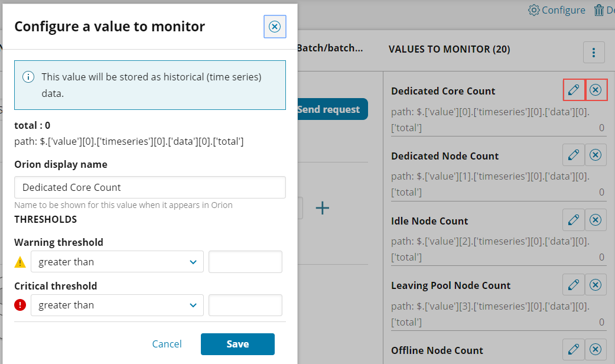The width and height of the screenshot is (615, 364).
Task: Remove the Dedicated Node Count value
Action: click(x=596, y=155)
